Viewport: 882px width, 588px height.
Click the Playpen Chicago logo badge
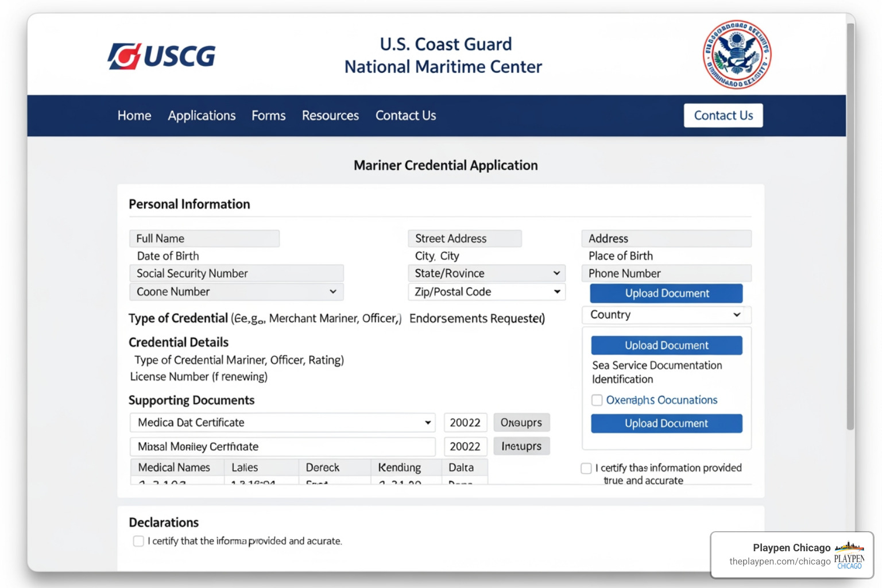849,554
